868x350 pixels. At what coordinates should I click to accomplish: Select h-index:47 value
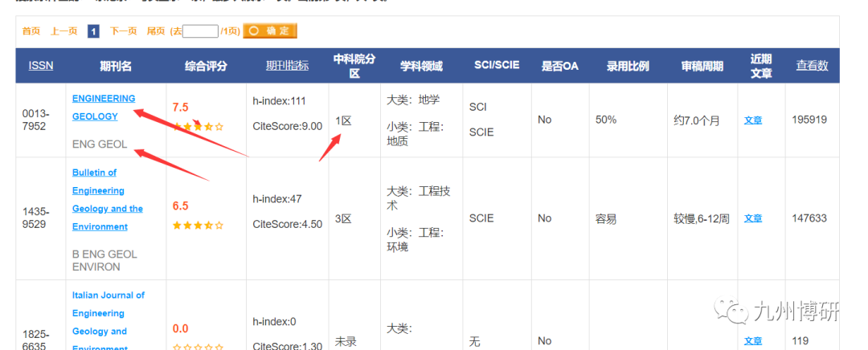[x=277, y=199]
